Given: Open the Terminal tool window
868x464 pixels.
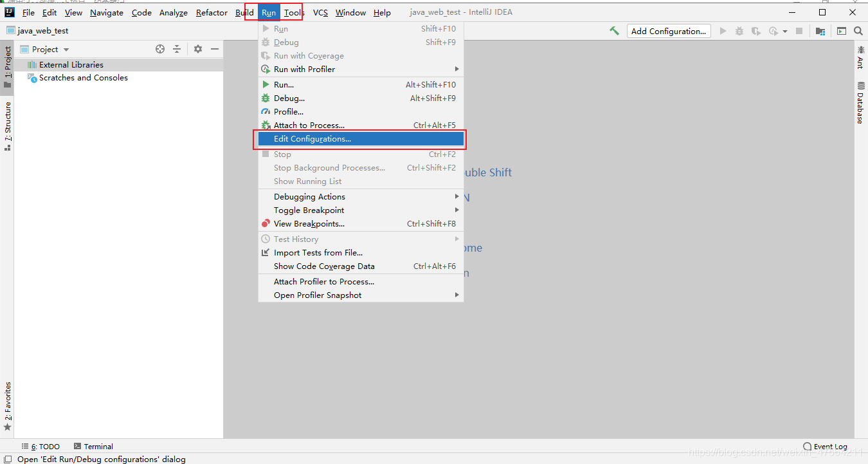Looking at the screenshot, I should point(93,447).
